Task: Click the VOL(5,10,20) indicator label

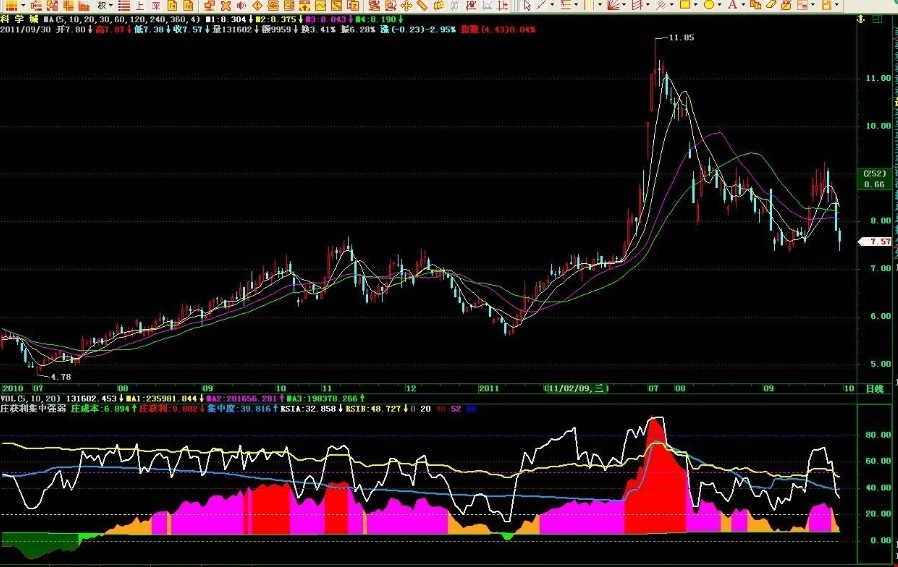Action: click(30, 398)
